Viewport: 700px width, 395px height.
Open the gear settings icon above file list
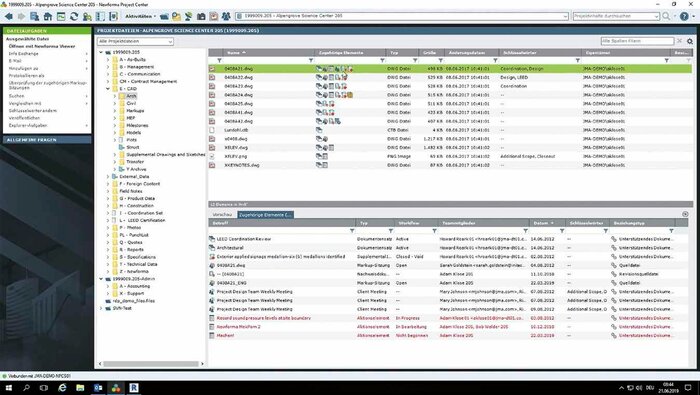[x=690, y=41]
